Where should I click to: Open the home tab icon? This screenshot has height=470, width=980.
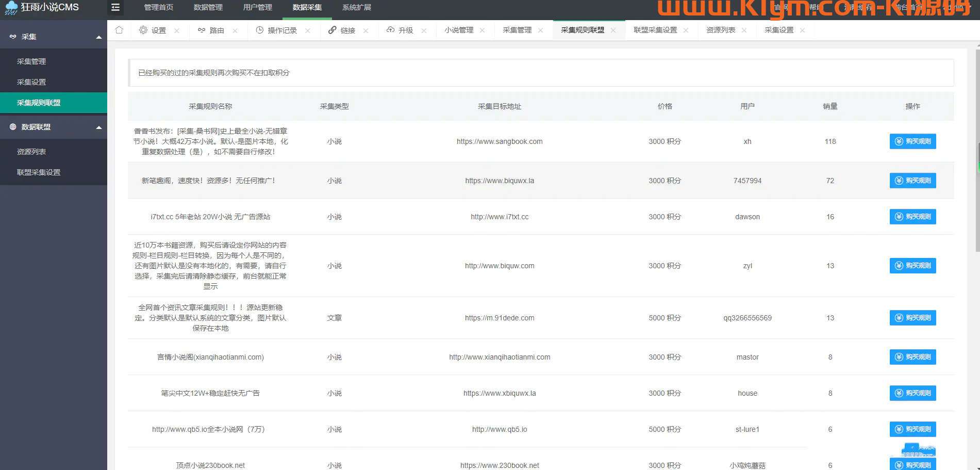coord(119,30)
